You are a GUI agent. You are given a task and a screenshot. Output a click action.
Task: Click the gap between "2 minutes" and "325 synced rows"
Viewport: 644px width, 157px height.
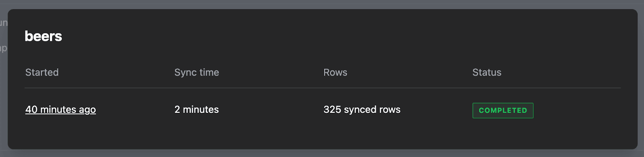tap(271, 110)
